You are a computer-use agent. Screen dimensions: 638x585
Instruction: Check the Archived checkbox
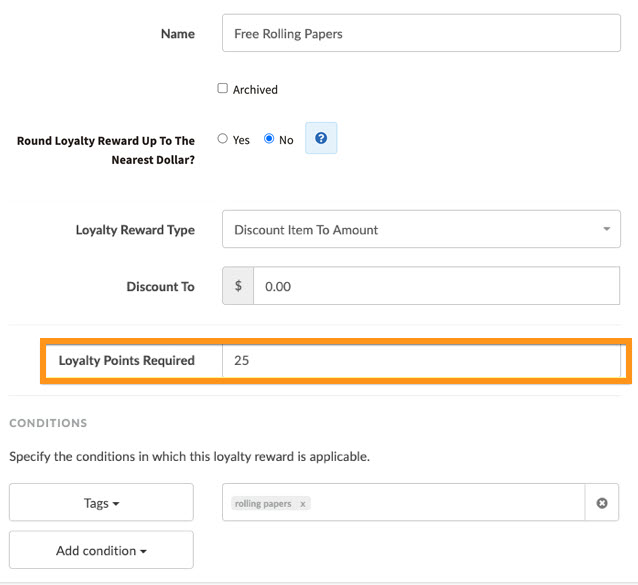pyautogui.click(x=223, y=88)
